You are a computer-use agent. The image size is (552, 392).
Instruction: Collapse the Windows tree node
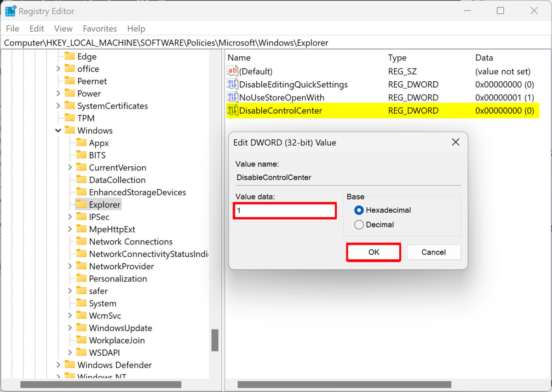58,130
